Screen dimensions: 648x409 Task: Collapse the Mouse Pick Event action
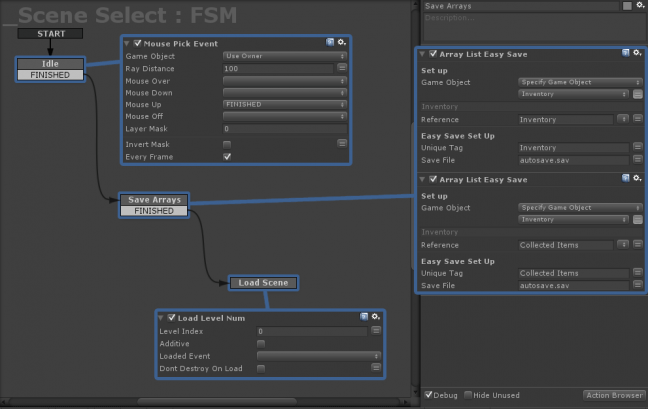click(127, 43)
